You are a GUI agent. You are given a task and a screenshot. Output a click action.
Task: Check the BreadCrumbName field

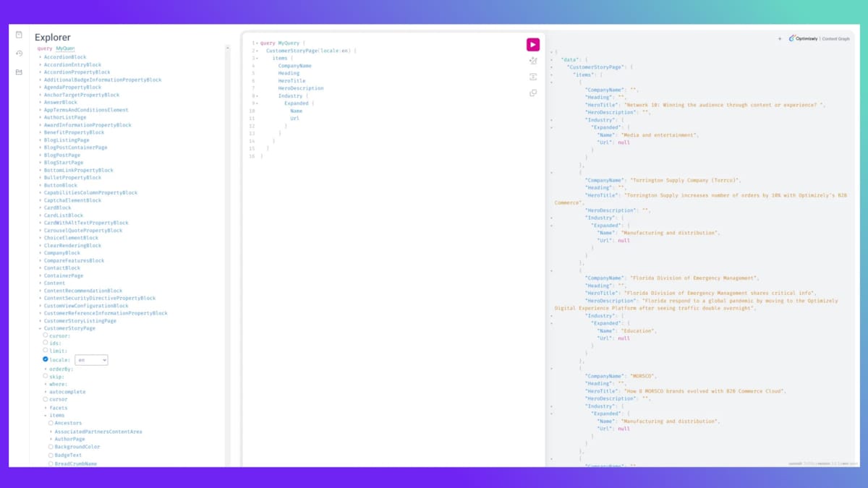[x=51, y=463]
